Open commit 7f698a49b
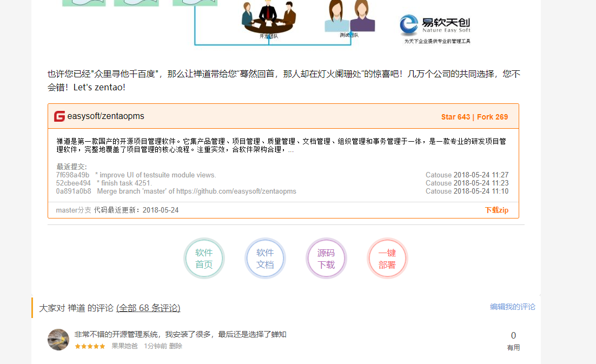Image resolution: width=596 pixels, height=364 pixels. [72, 175]
